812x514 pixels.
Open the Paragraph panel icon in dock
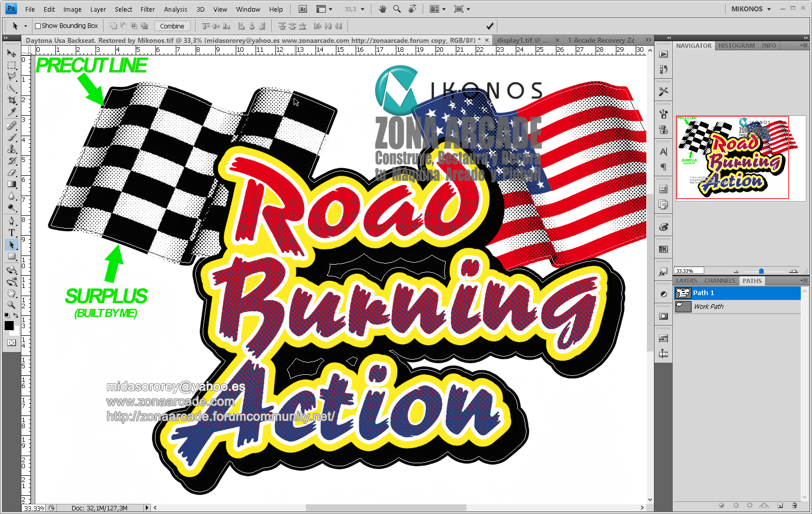(663, 167)
